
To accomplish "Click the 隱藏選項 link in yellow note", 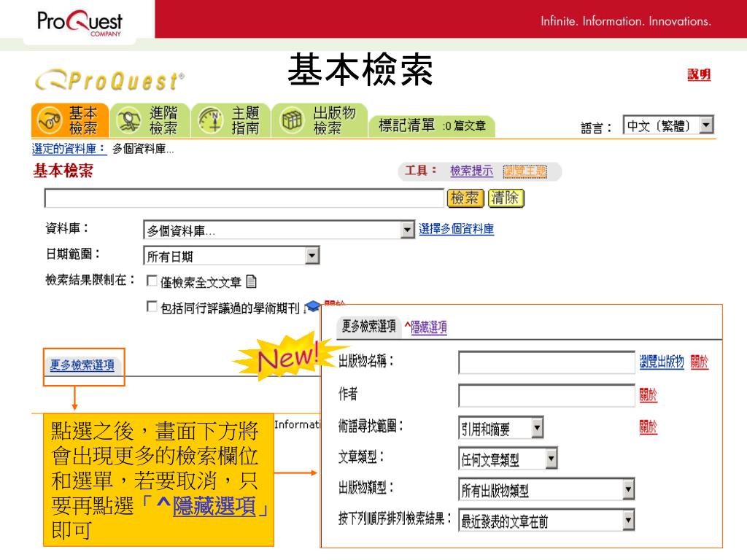I will point(214,506).
